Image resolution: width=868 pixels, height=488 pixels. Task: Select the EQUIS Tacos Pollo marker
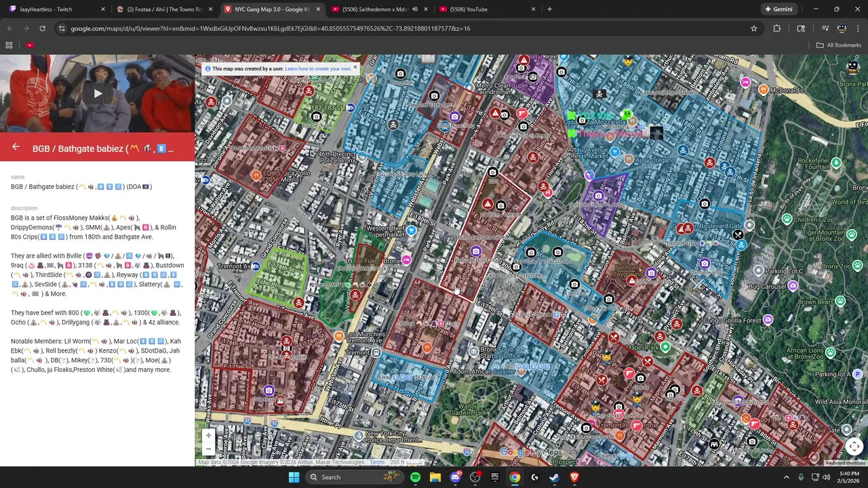coord(256,176)
